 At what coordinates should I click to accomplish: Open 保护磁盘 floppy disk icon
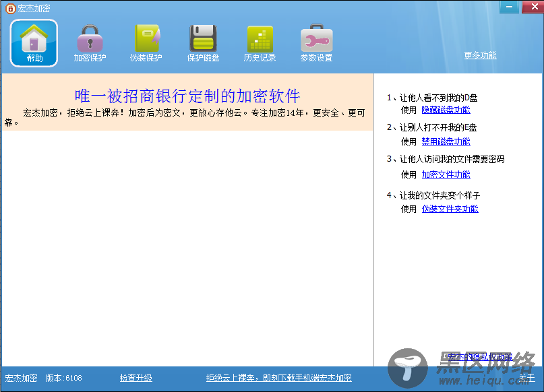204,43
